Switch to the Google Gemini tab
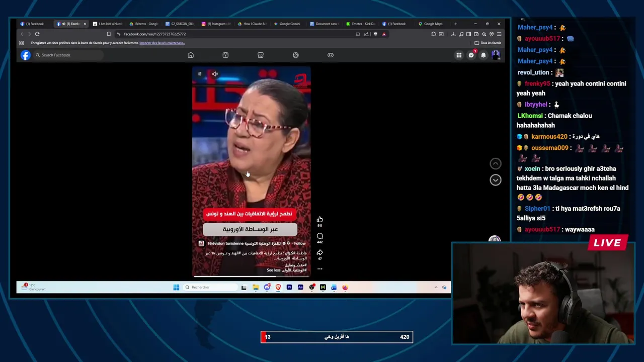644x362 pixels. click(288, 24)
